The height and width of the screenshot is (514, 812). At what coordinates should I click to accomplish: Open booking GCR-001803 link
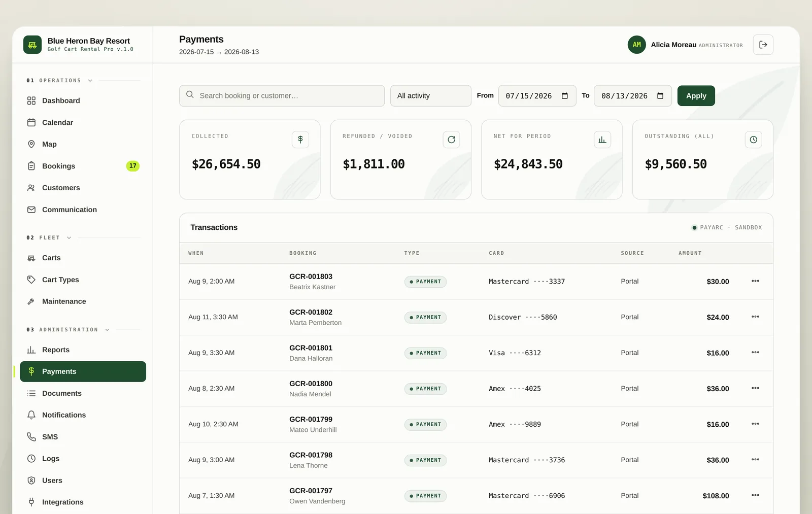311,277
